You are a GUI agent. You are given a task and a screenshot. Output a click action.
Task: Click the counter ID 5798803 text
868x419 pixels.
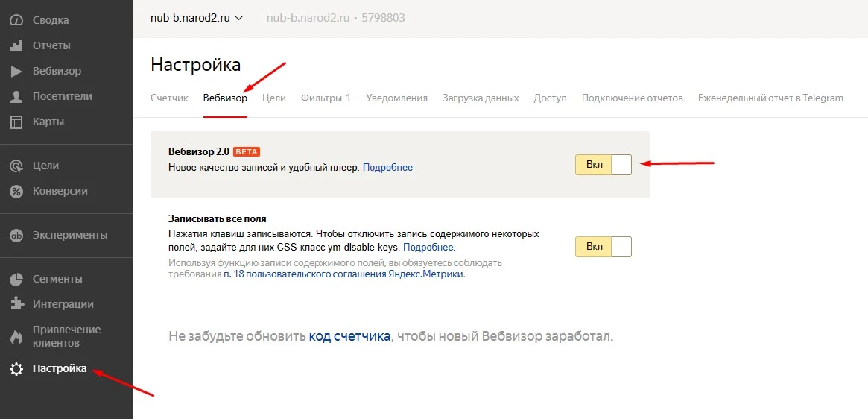[x=383, y=18]
